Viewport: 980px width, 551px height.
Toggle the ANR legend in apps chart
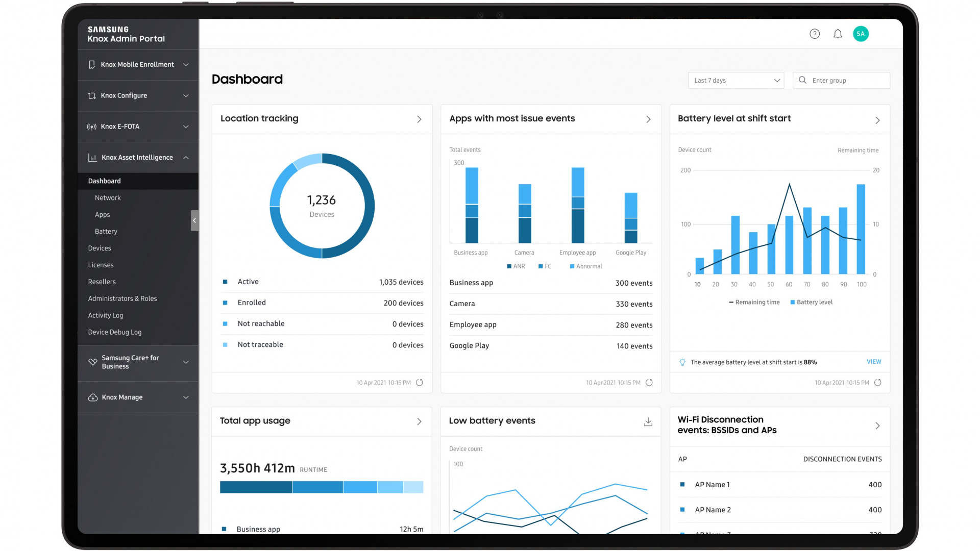(516, 266)
